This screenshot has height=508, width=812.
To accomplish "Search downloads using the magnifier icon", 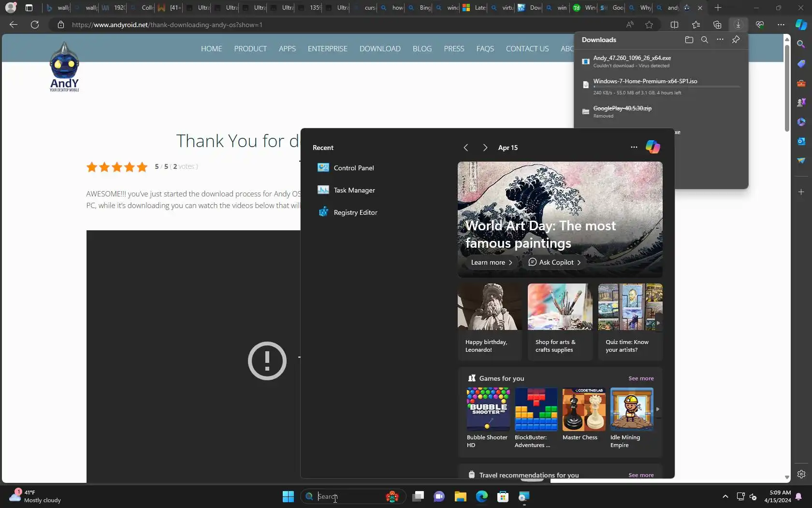I will (705, 40).
